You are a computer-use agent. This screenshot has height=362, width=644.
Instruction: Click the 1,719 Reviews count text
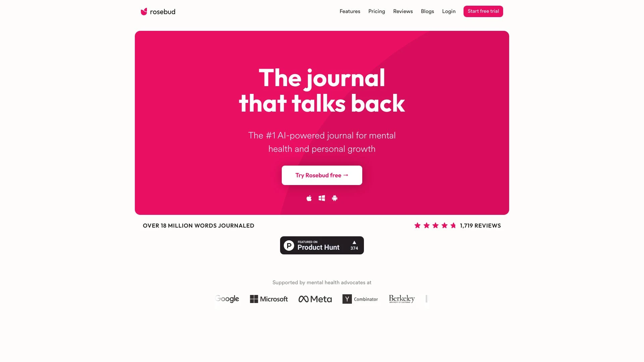pyautogui.click(x=480, y=226)
